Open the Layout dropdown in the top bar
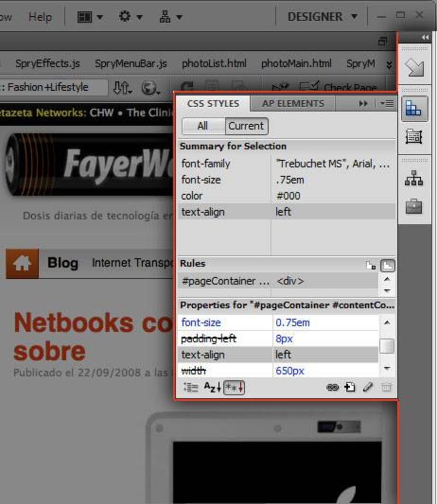 [x=90, y=17]
